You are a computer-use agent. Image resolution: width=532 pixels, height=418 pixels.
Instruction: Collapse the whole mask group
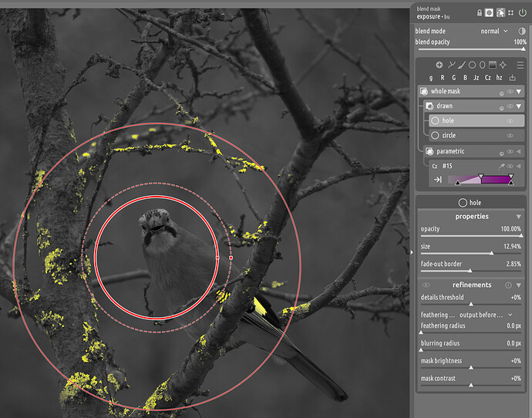tap(519, 91)
